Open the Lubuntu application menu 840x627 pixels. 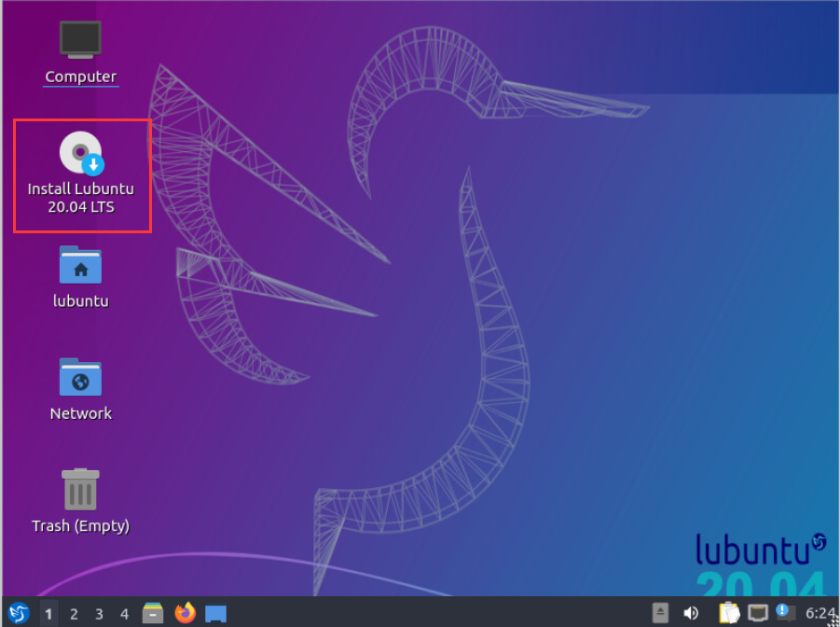pos(19,613)
